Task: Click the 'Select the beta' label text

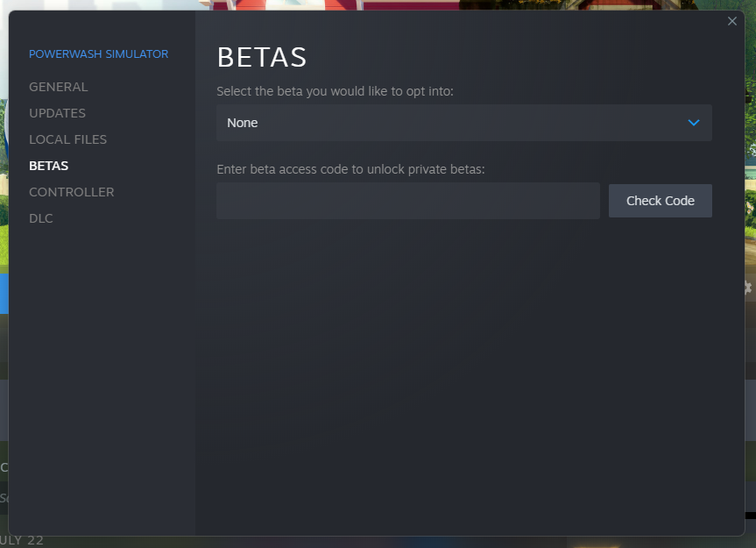Action: coord(335,91)
